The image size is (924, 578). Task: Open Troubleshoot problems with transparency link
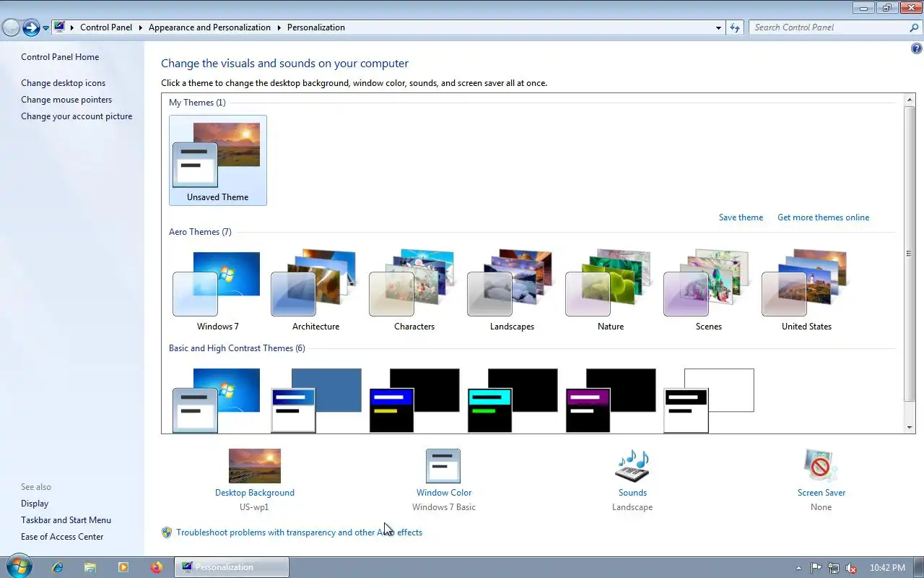(299, 532)
